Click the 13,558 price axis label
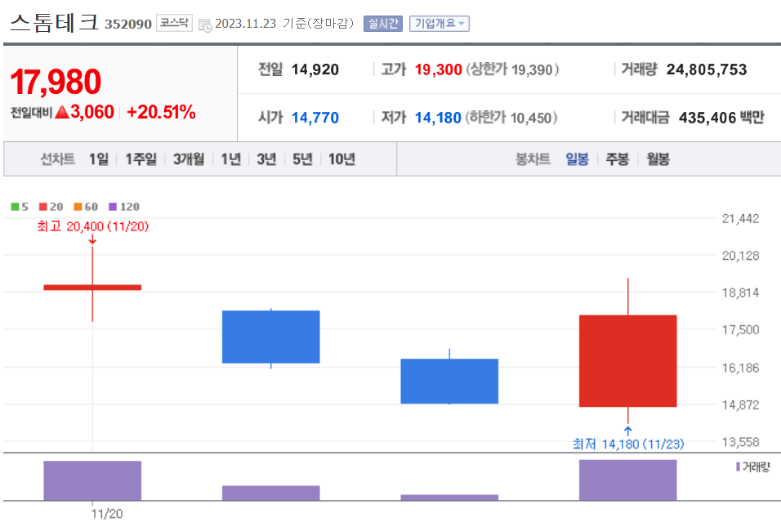Viewport: 781px width, 532px height. [x=741, y=442]
